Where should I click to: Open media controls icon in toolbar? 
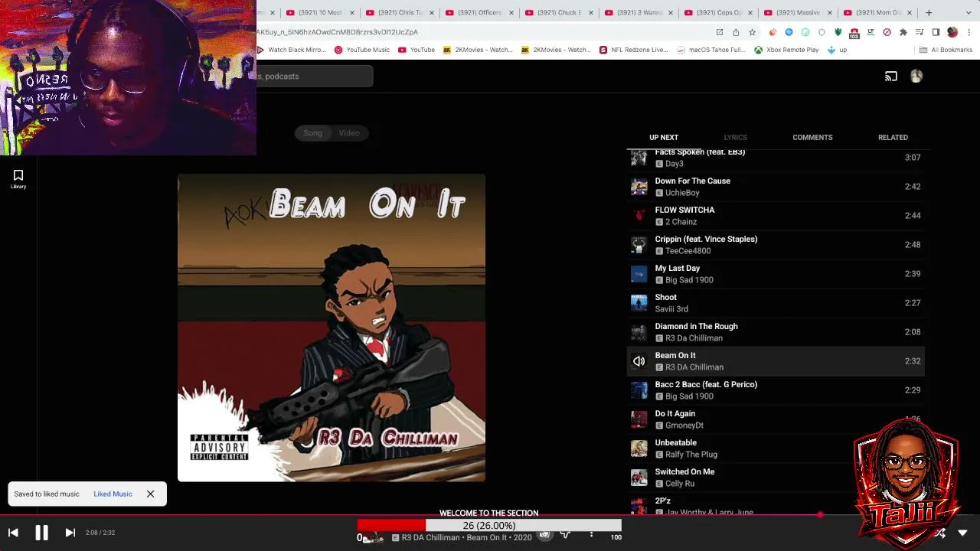(920, 32)
